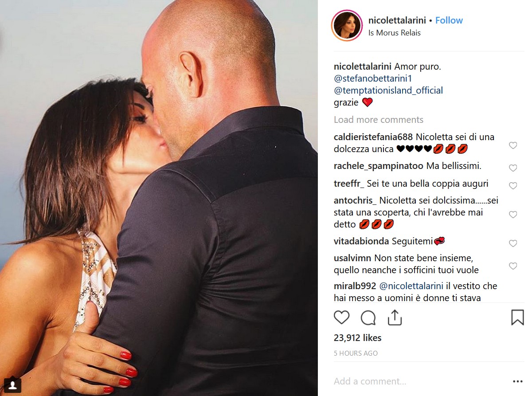532x396 pixels.
Task: Open @stefanobettarini1 mention link
Action: point(373,78)
